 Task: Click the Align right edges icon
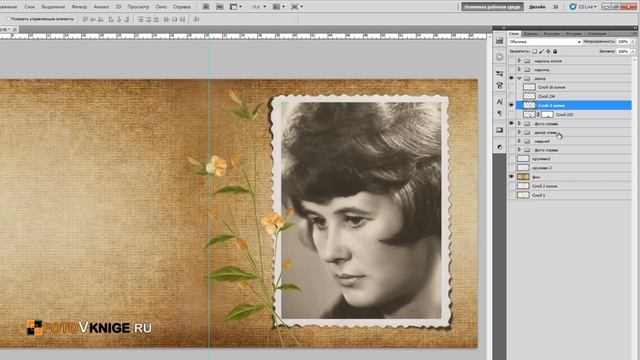coord(127,19)
